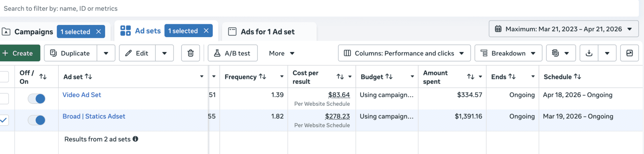Uncheck the Broad | Statics Adset checkbox
The height and width of the screenshot is (154, 644).
click(x=4, y=120)
